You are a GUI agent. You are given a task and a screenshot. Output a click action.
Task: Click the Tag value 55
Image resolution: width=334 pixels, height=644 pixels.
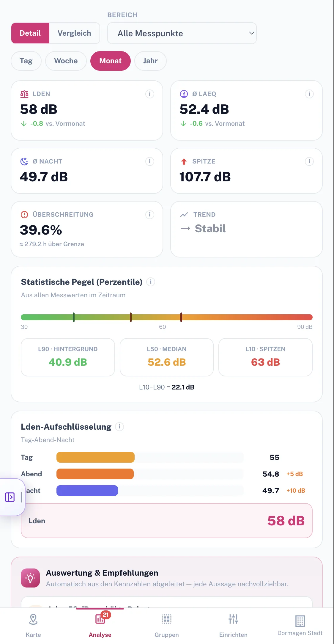point(275,457)
